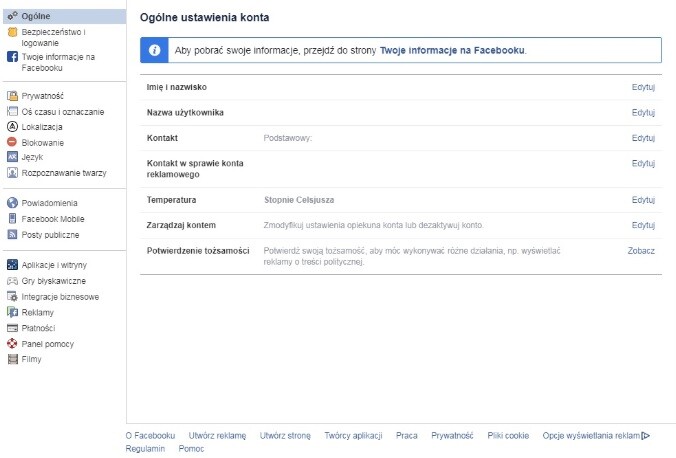The width and height of the screenshot is (676, 458).
Task: Open the Regulamin footer link
Action: tap(145, 449)
